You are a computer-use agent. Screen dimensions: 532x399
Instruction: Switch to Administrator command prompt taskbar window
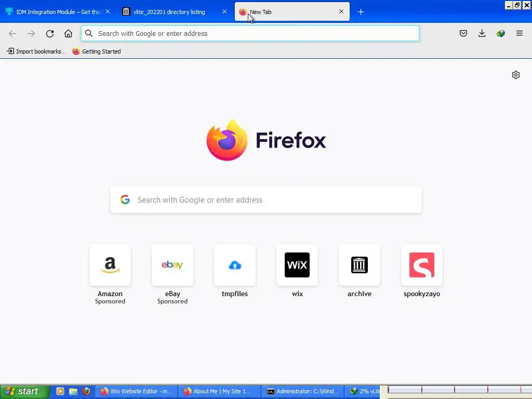click(303, 391)
